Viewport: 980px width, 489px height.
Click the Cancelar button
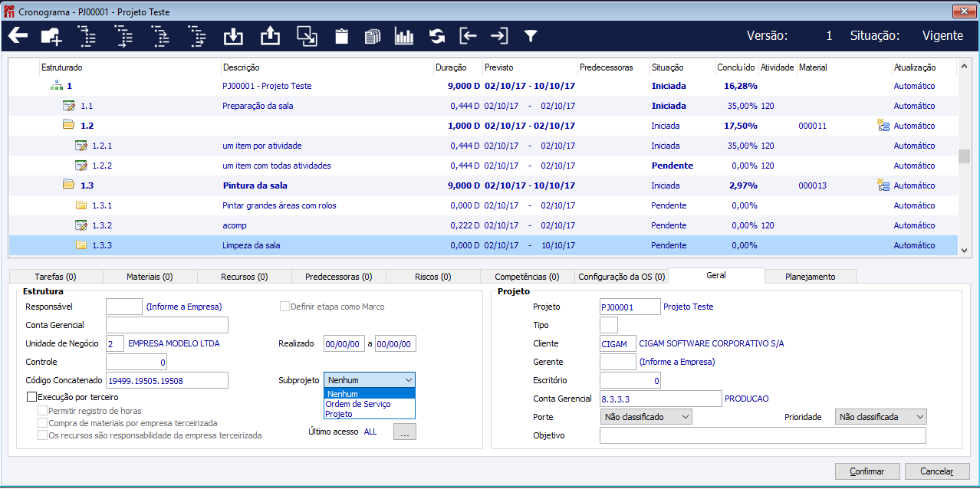click(937, 471)
